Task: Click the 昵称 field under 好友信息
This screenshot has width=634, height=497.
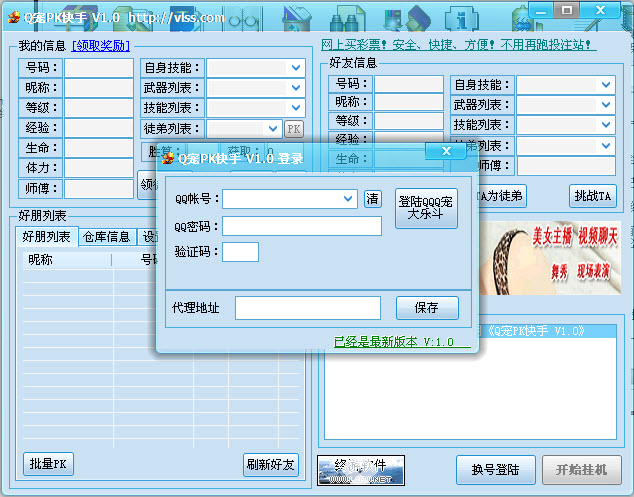Action: (409, 102)
